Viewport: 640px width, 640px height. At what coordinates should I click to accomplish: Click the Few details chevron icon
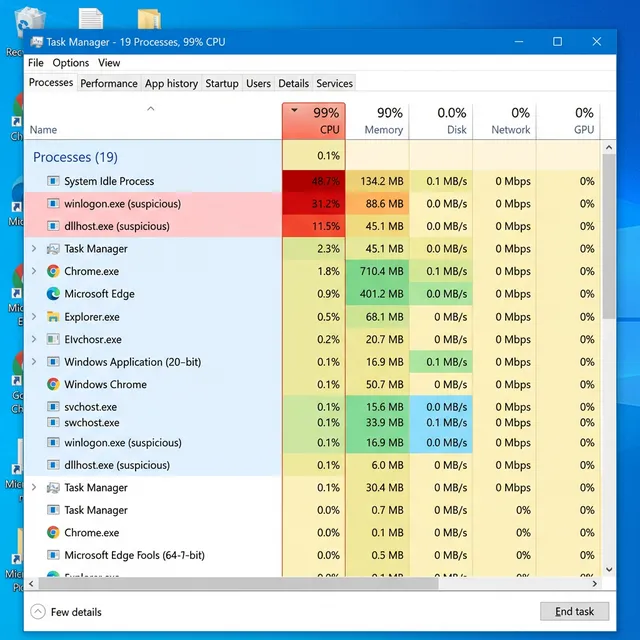tap(38, 612)
